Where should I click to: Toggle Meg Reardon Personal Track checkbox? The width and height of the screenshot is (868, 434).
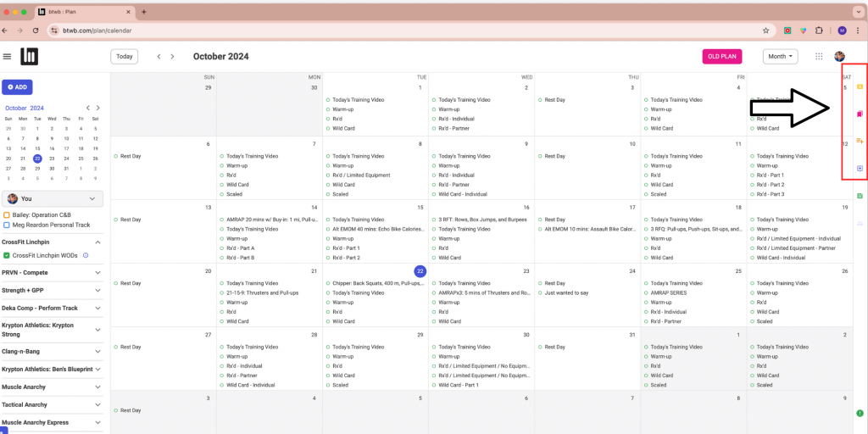pos(7,225)
